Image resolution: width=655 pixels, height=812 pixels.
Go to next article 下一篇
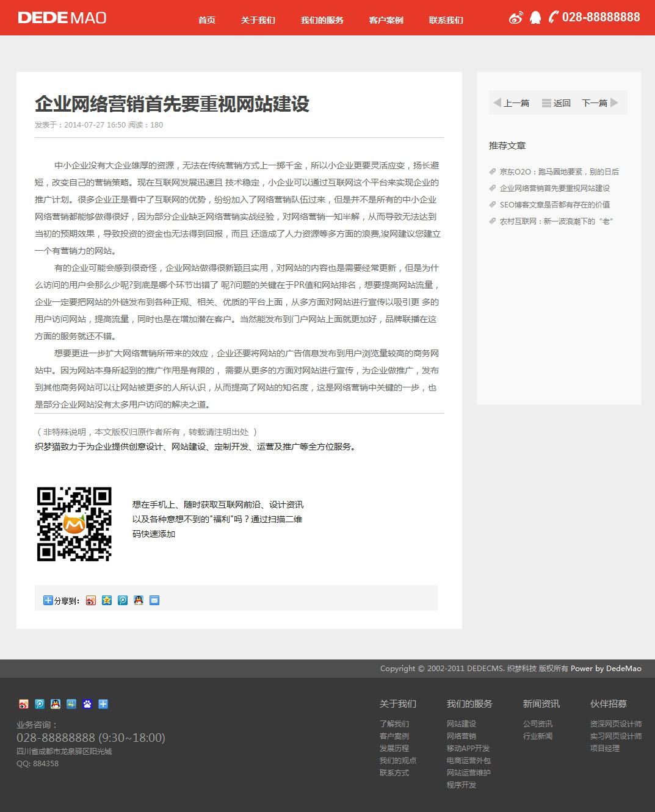[599, 103]
